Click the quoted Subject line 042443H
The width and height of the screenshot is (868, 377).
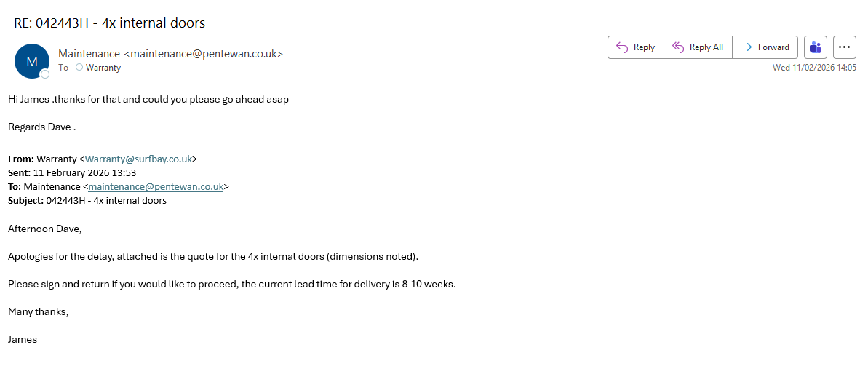point(105,200)
